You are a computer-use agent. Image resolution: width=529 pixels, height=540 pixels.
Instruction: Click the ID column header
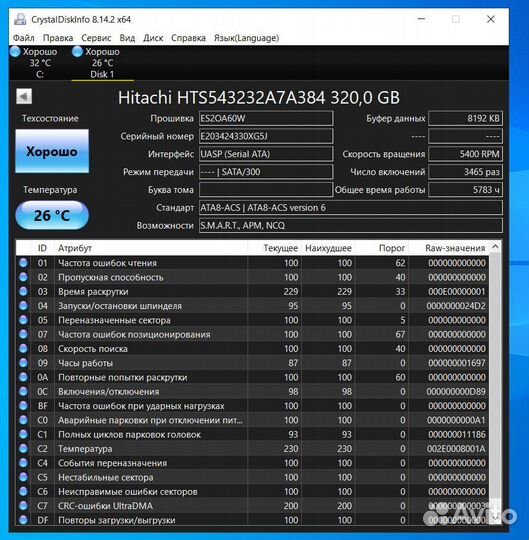click(42, 248)
